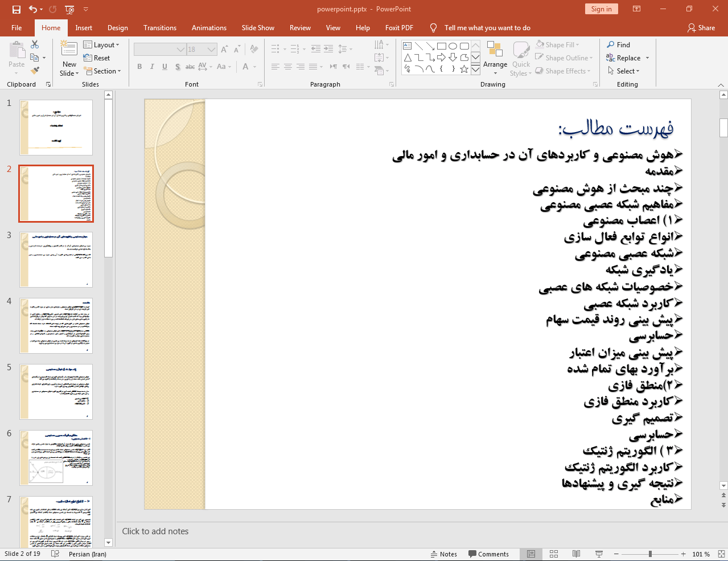Toggle Bold formatting
Image resolution: width=728 pixels, height=561 pixels.
139,67
